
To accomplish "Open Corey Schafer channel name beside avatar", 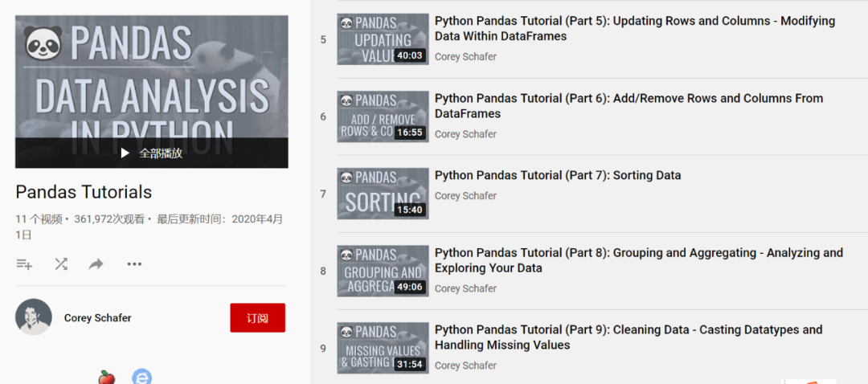I will click(98, 317).
